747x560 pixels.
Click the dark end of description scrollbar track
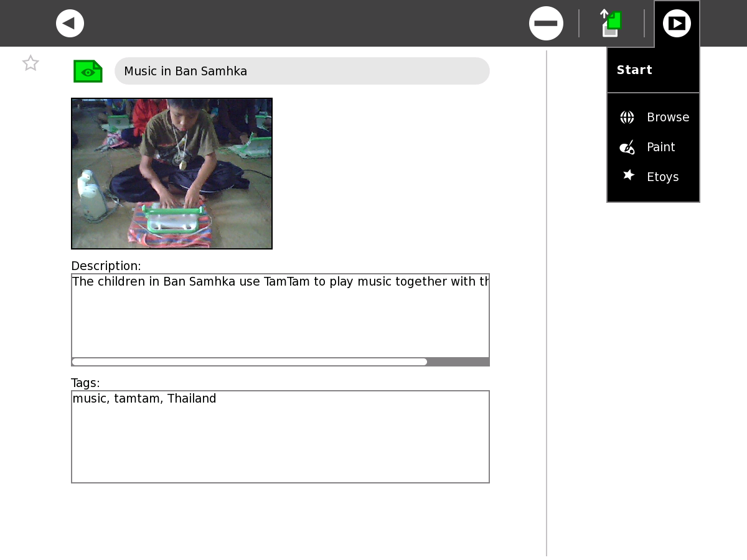tap(458, 362)
